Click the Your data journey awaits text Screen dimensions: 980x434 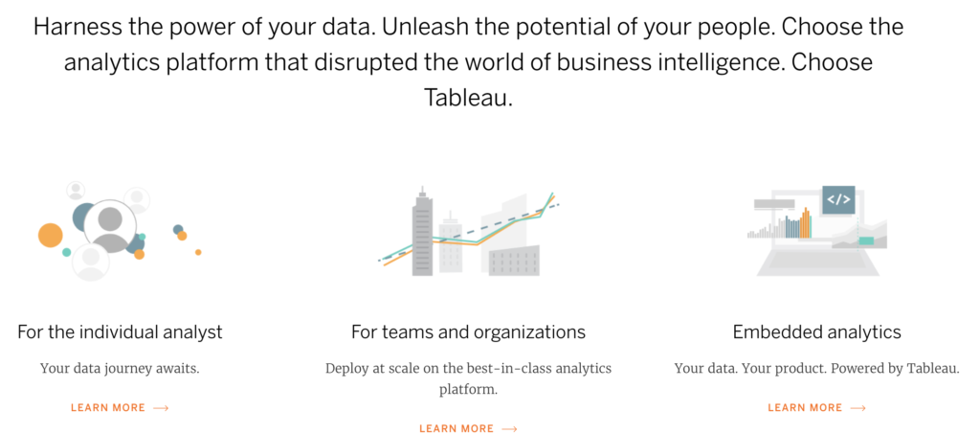(120, 368)
